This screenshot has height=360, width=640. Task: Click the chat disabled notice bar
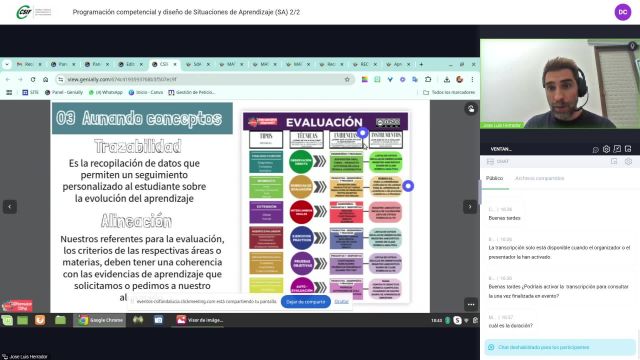(x=560, y=347)
